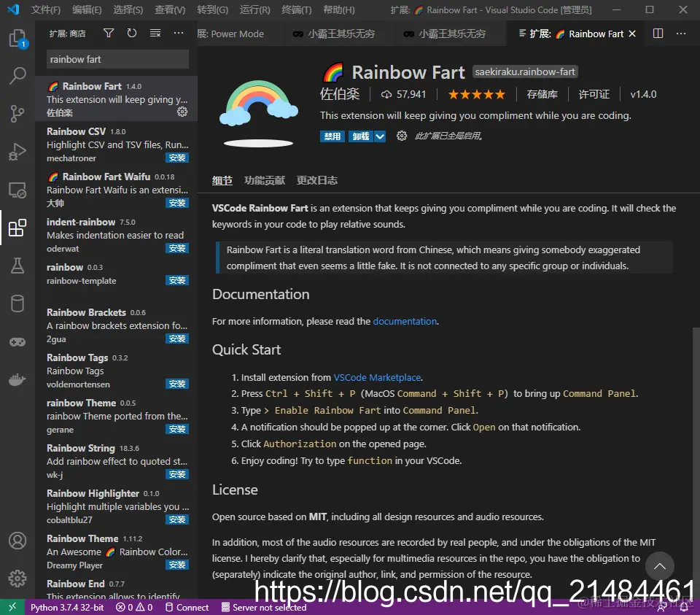Open the Explorer view in the activity bar
The width and height of the screenshot is (700, 615).
pos(17,39)
